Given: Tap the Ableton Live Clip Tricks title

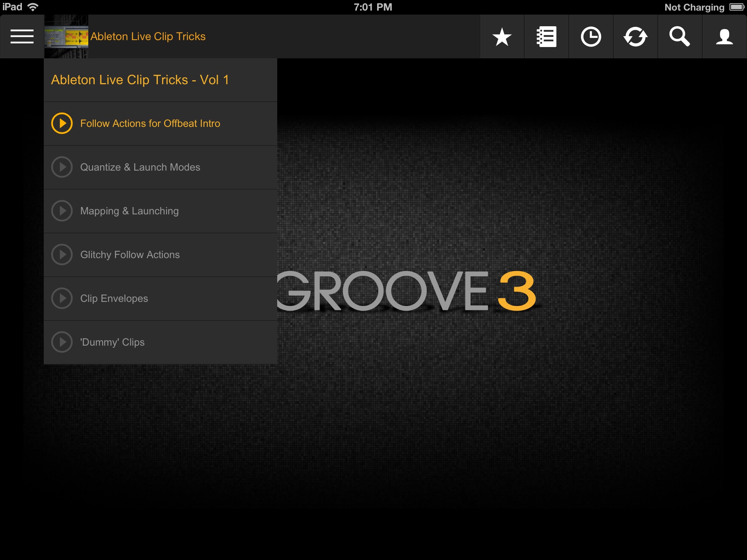Looking at the screenshot, I should coord(148,36).
